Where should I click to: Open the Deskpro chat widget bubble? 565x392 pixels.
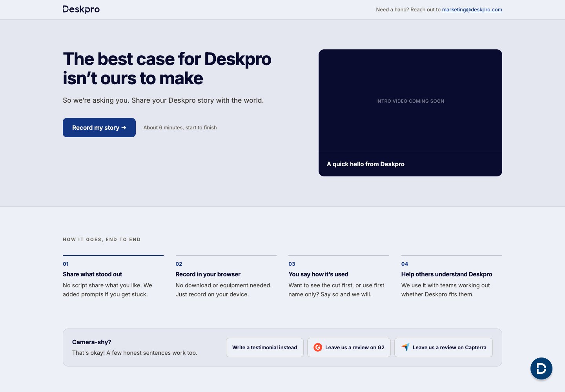pyautogui.click(x=541, y=368)
